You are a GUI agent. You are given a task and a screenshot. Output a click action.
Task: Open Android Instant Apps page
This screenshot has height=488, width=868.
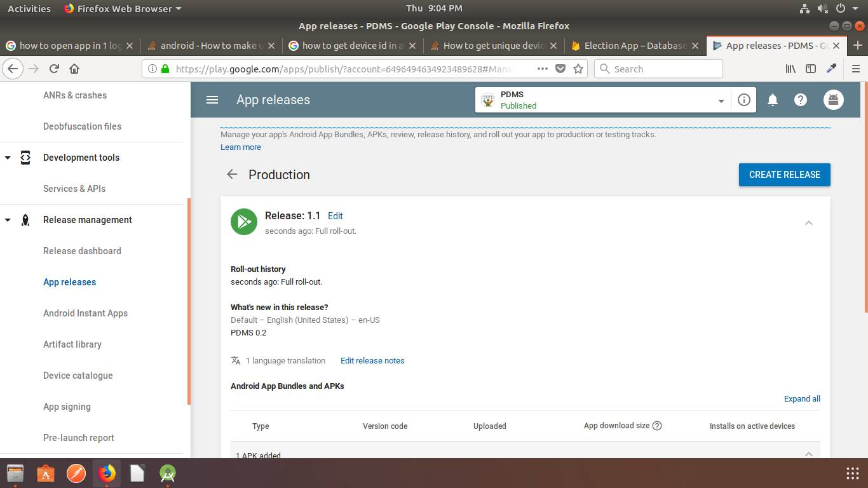tap(85, 313)
